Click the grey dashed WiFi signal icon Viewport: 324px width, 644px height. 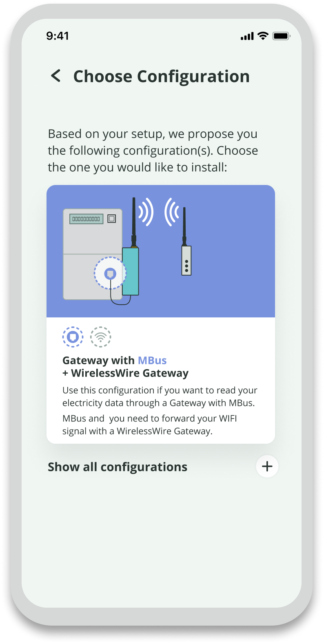pos(100,337)
